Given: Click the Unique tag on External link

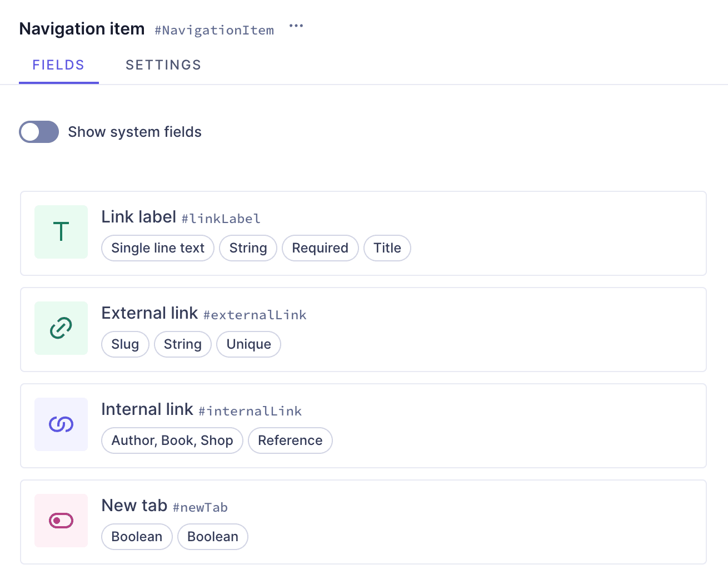Looking at the screenshot, I should click(248, 344).
